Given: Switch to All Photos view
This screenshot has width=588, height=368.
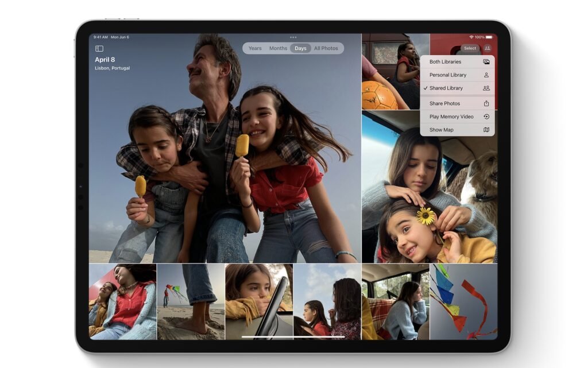Looking at the screenshot, I should (x=326, y=48).
